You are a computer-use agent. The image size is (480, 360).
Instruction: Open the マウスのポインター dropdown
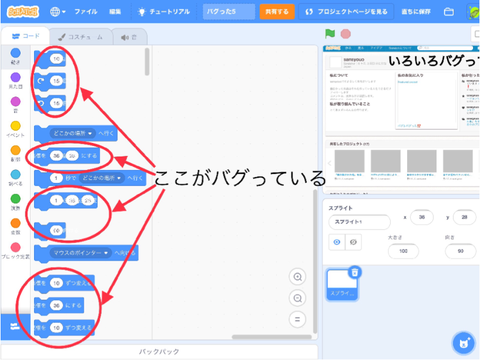point(80,253)
